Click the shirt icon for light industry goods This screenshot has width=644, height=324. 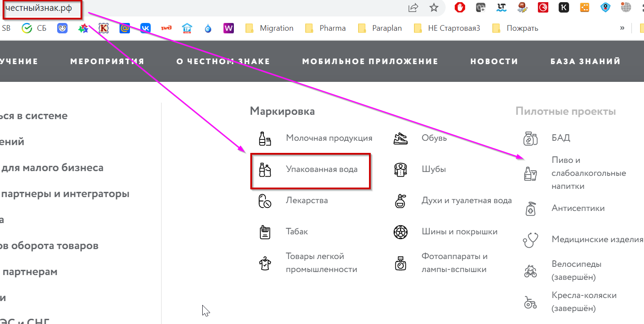pyautogui.click(x=265, y=263)
